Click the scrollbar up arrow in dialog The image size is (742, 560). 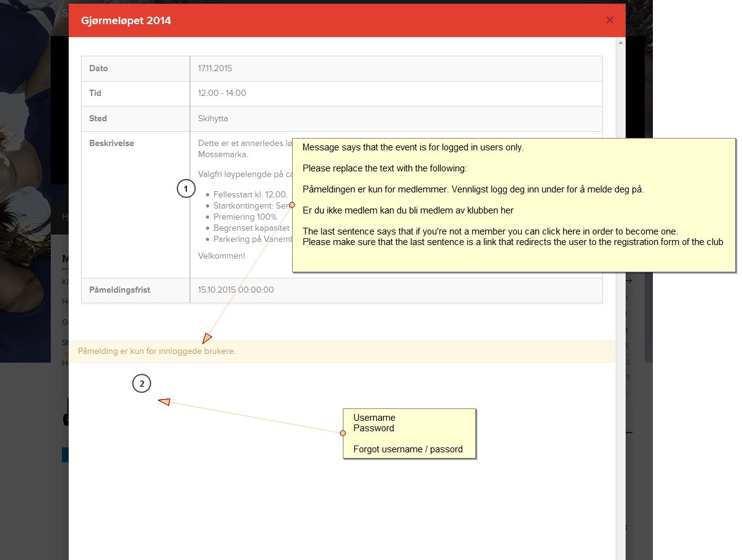[620, 43]
